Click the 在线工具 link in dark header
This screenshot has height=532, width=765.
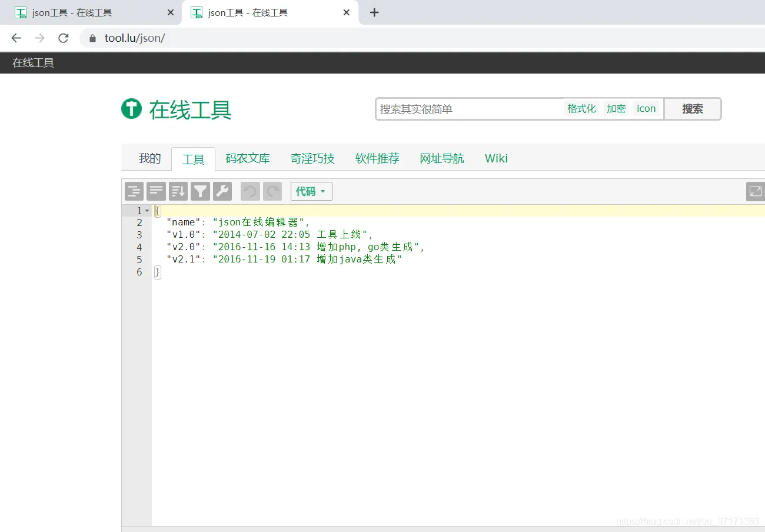pyautogui.click(x=34, y=62)
